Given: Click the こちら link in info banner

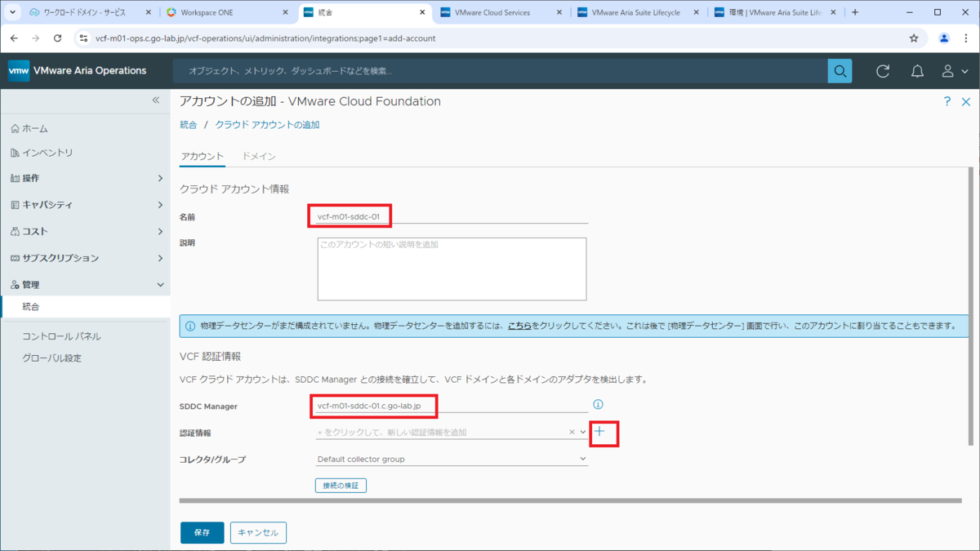Looking at the screenshot, I should click(x=519, y=326).
